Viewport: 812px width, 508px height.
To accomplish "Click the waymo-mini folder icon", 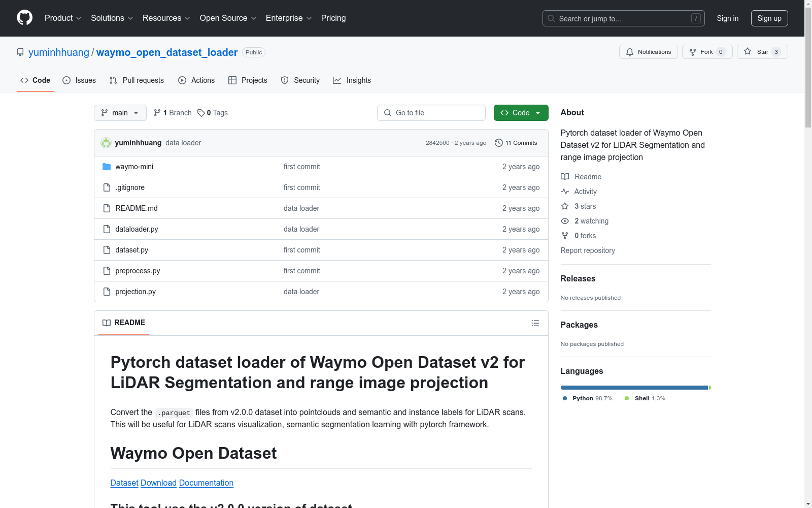I will [107, 167].
